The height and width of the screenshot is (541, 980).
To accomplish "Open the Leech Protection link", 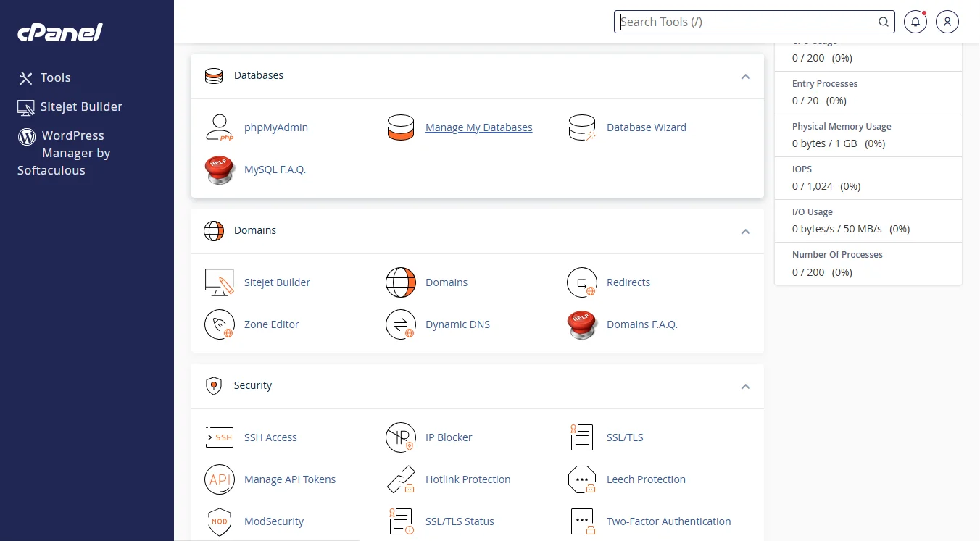I will click(647, 479).
